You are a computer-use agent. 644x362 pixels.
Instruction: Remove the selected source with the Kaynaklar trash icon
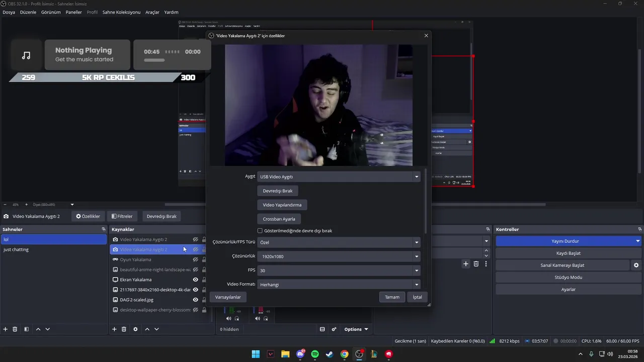124,329
